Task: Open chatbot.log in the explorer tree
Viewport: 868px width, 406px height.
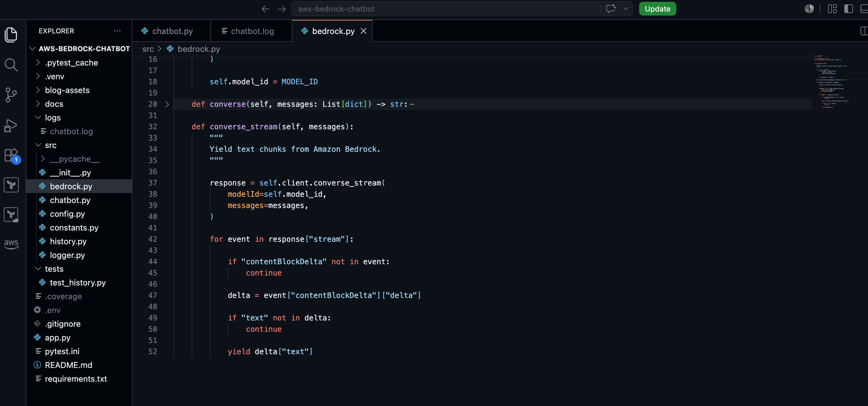Action: click(79, 132)
